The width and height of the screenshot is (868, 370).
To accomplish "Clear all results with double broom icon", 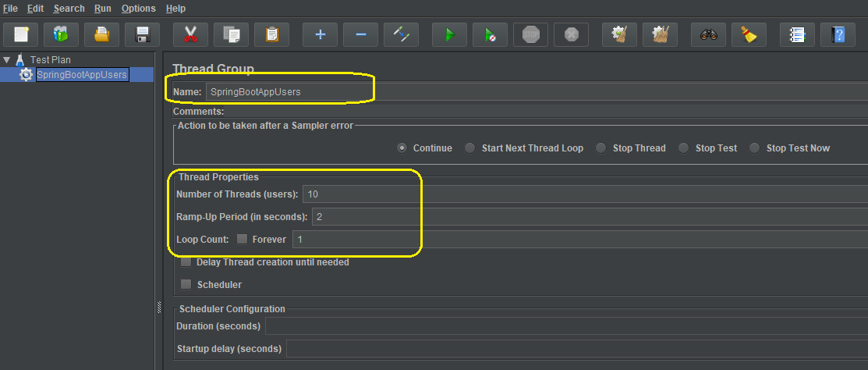I will [x=660, y=35].
